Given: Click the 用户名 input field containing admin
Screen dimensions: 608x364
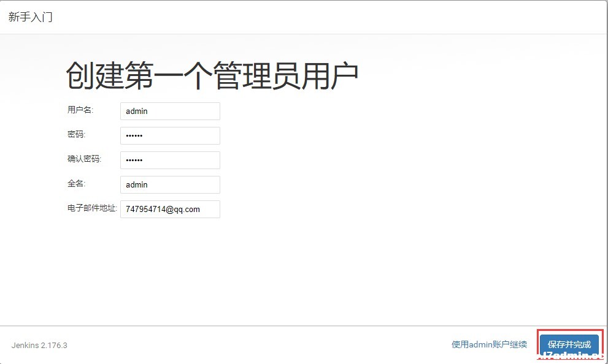Looking at the screenshot, I should point(170,111).
